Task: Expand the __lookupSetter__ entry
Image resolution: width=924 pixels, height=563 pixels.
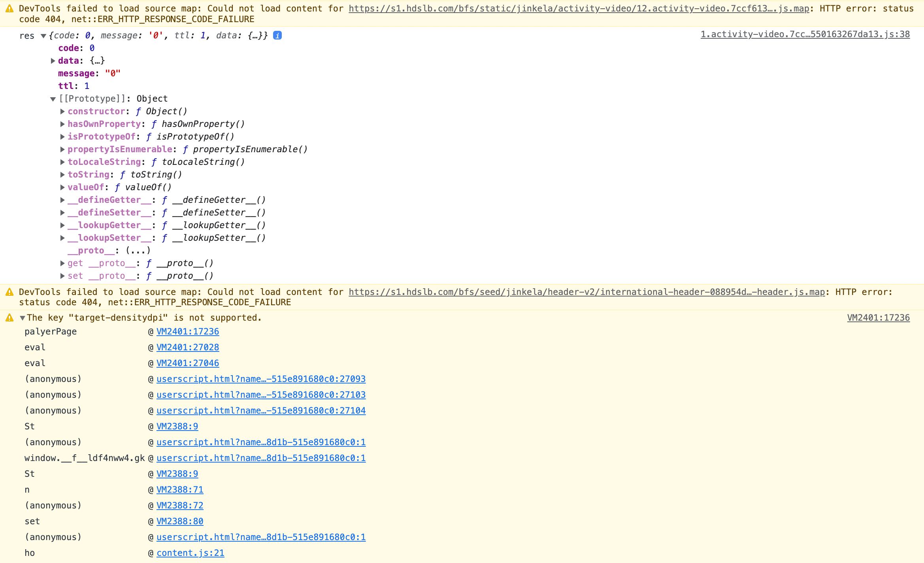Action: (62, 238)
